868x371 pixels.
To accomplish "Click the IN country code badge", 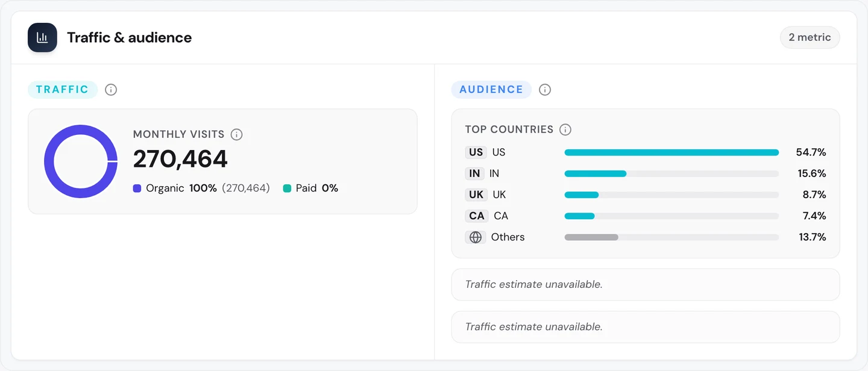I will click(x=475, y=173).
